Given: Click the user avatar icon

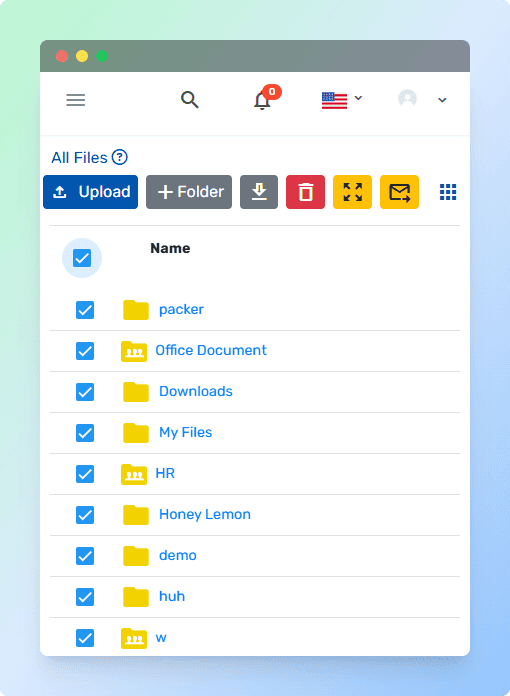Looking at the screenshot, I should click(x=407, y=98).
